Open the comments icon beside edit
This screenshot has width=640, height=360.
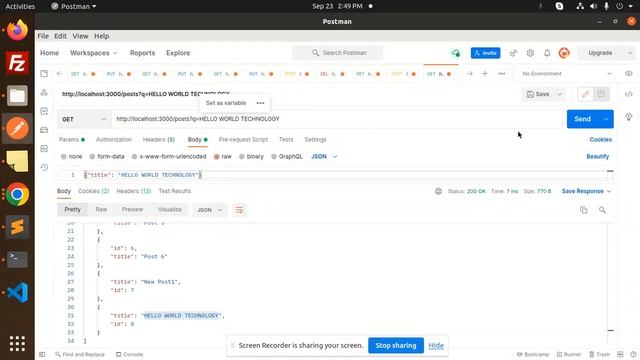pos(601,94)
